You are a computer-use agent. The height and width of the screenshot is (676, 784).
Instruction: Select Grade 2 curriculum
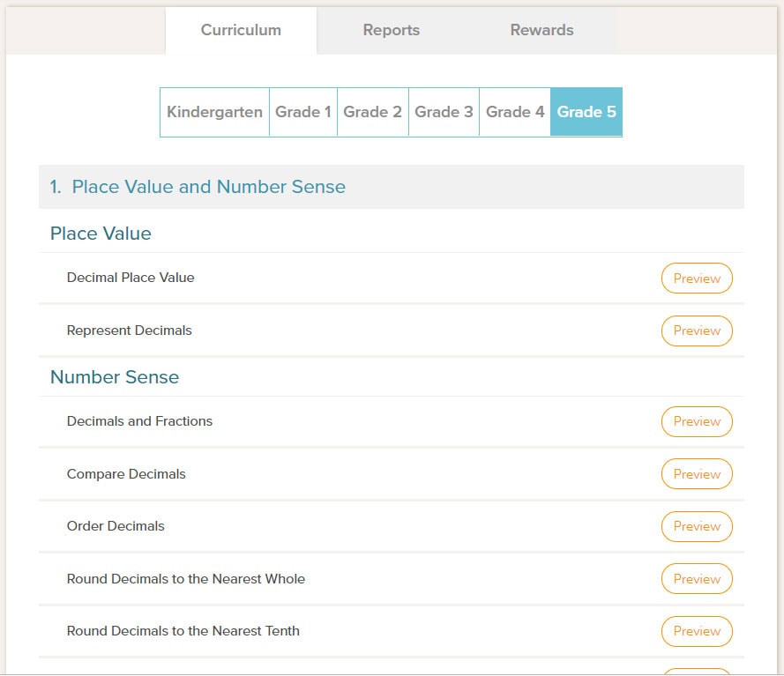click(x=372, y=112)
